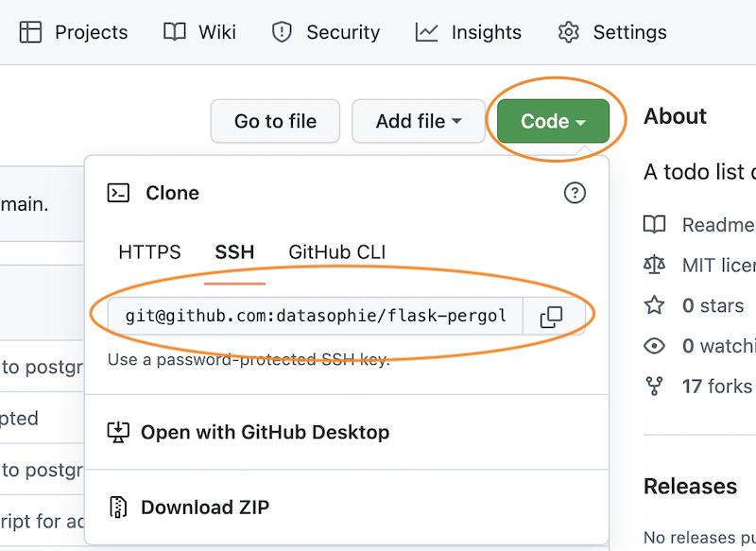
Task: Click the SSH URL text field
Action: [x=316, y=316]
